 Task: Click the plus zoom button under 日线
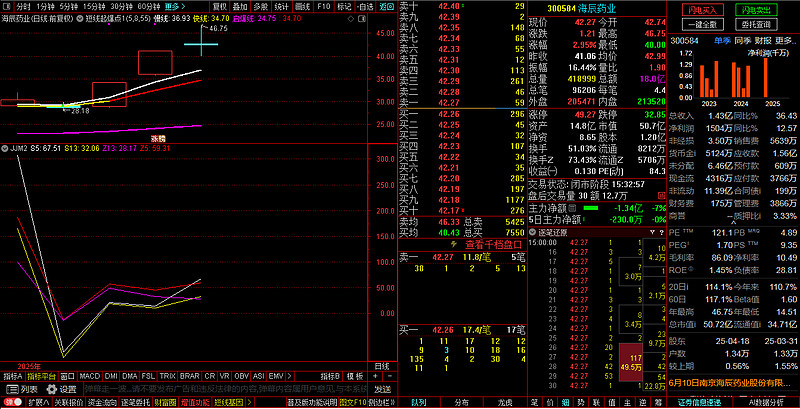(x=376, y=376)
